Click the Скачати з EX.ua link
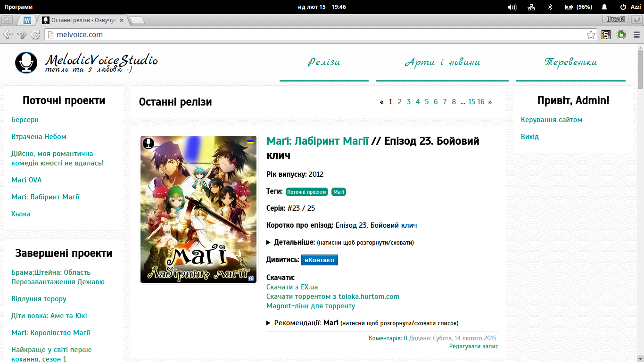 [x=292, y=287]
